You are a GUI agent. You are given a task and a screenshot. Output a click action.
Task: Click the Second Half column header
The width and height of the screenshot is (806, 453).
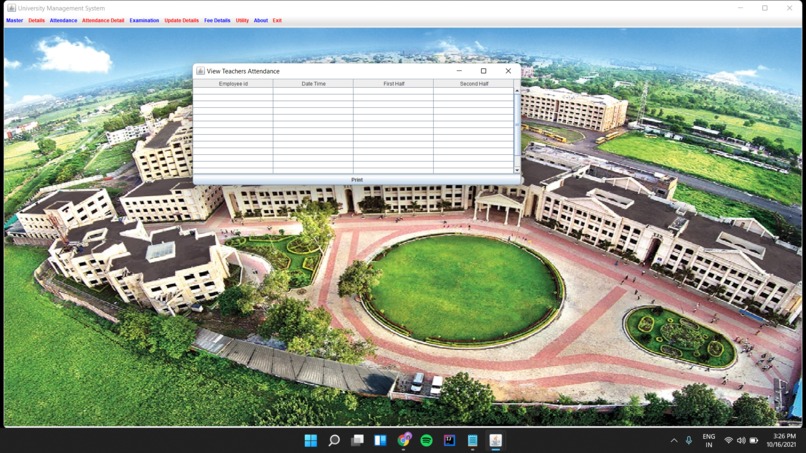(473, 83)
